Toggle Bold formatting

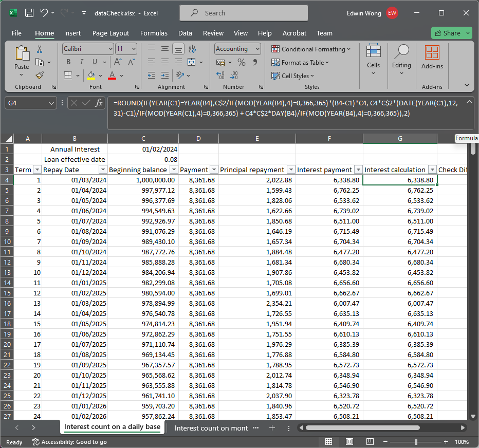[68, 62]
